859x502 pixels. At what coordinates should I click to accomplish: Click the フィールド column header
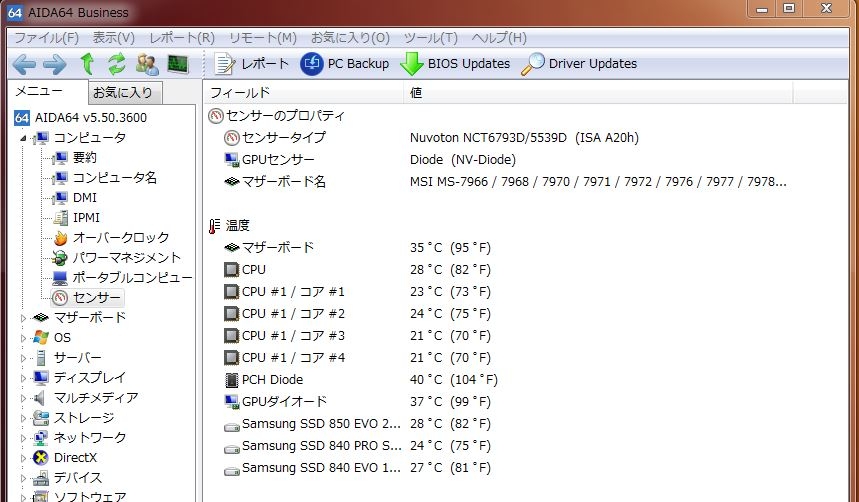pyautogui.click(x=304, y=93)
